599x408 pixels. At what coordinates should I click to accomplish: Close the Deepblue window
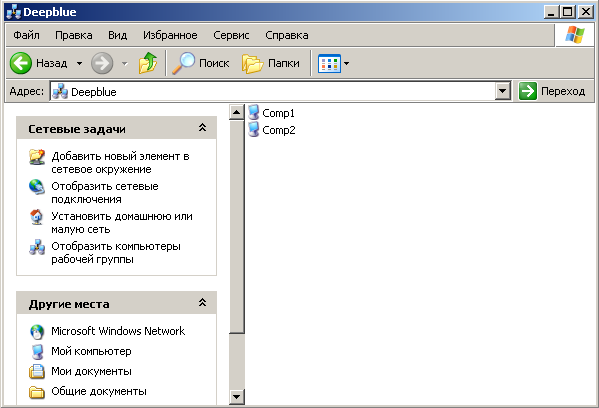[x=585, y=12]
